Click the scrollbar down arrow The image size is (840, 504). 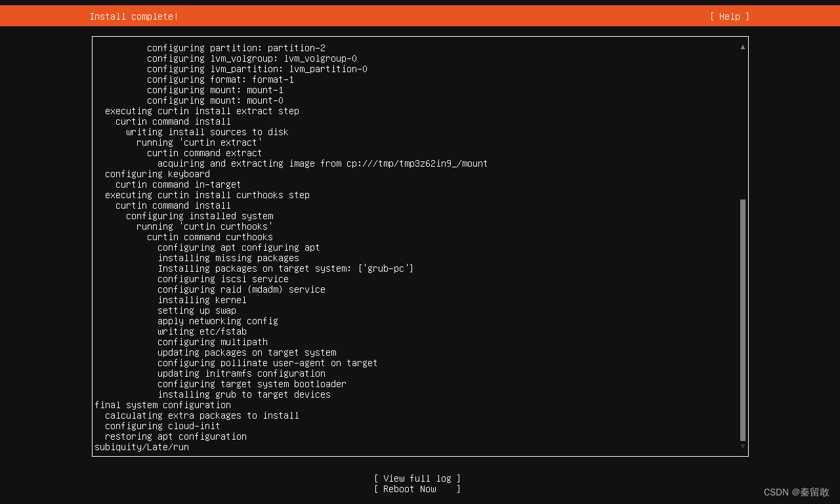point(743,446)
